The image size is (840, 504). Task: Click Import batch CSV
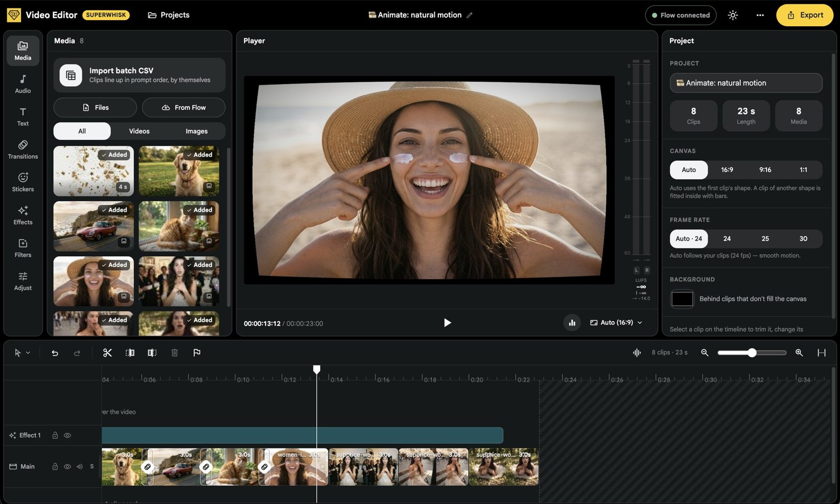[139, 75]
